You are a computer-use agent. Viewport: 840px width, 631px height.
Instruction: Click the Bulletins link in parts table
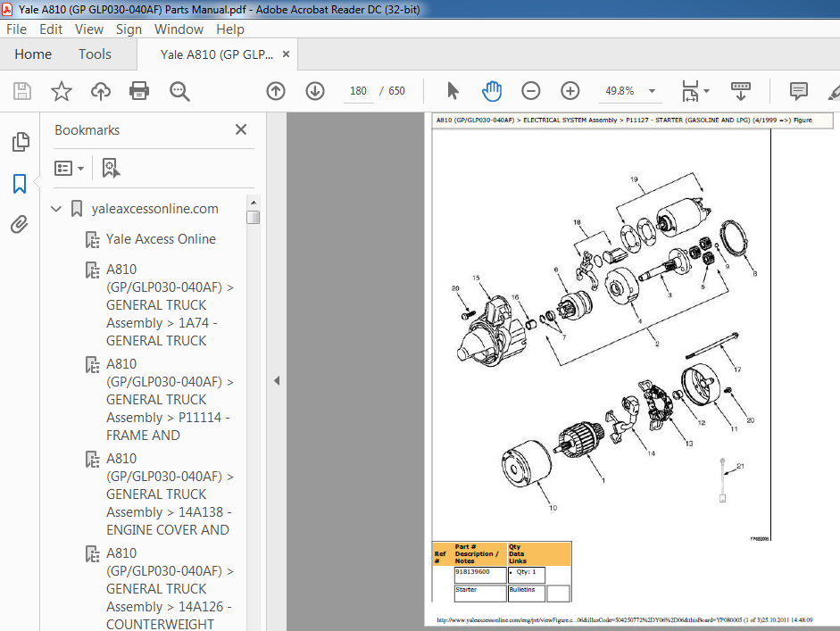coord(522,589)
